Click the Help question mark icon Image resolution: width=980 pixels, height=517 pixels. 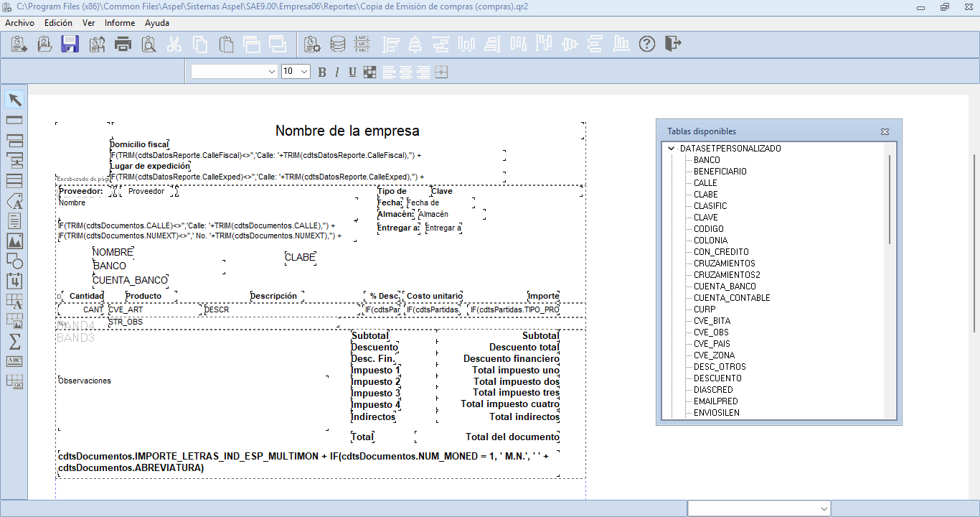[x=647, y=44]
